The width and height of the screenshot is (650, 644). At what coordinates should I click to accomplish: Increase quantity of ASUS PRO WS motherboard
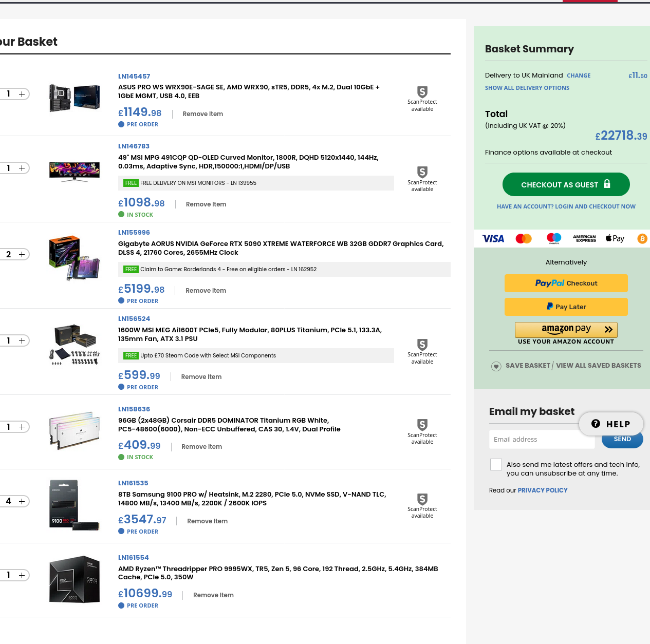pyautogui.click(x=22, y=94)
